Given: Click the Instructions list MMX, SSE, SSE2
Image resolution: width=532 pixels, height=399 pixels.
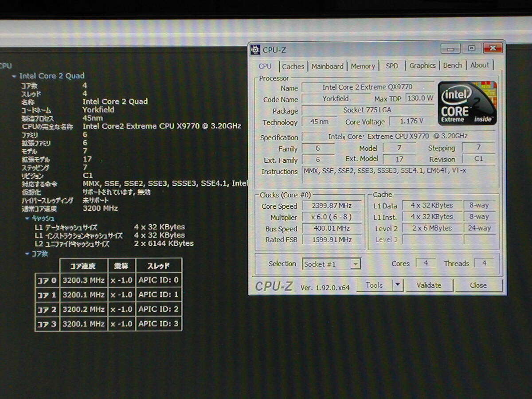Looking at the screenshot, I should [399, 174].
